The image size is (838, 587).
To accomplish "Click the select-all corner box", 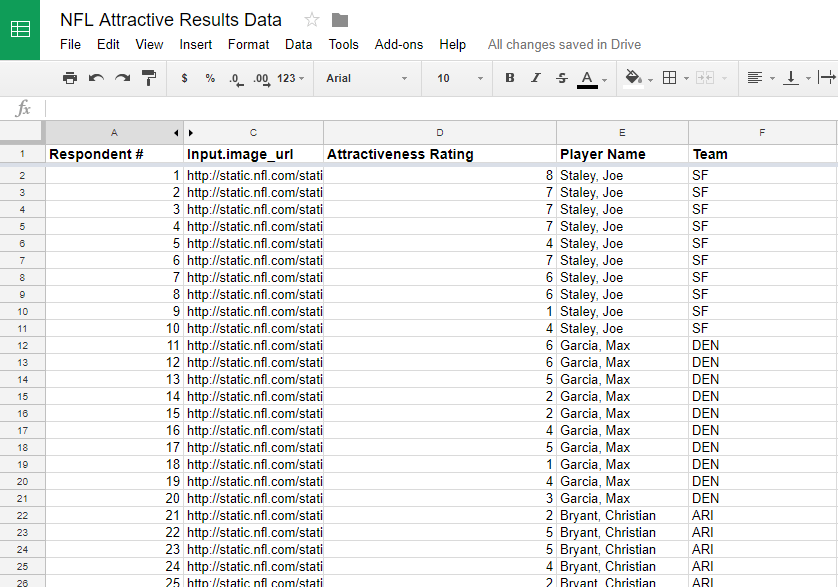I will click(x=21, y=132).
